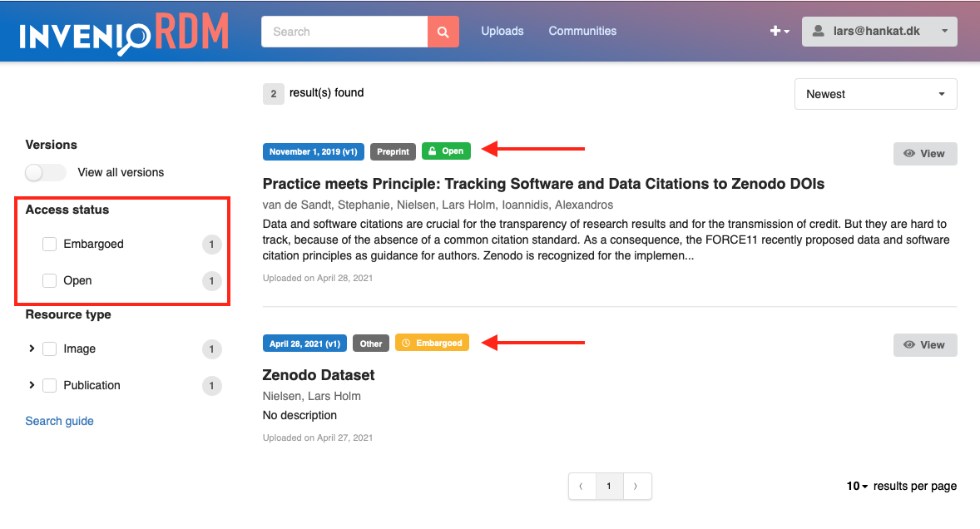Open the Search guide link
The width and height of the screenshot is (980, 529).
tap(59, 421)
